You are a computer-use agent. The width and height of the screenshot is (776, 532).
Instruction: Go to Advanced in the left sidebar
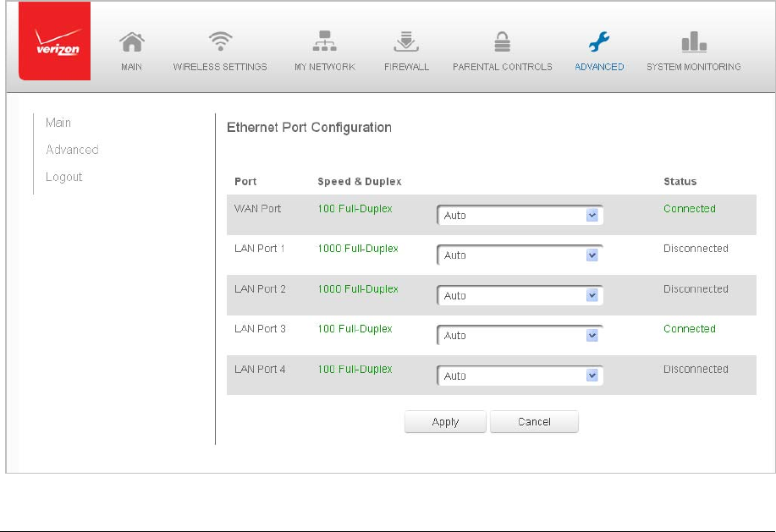point(72,150)
